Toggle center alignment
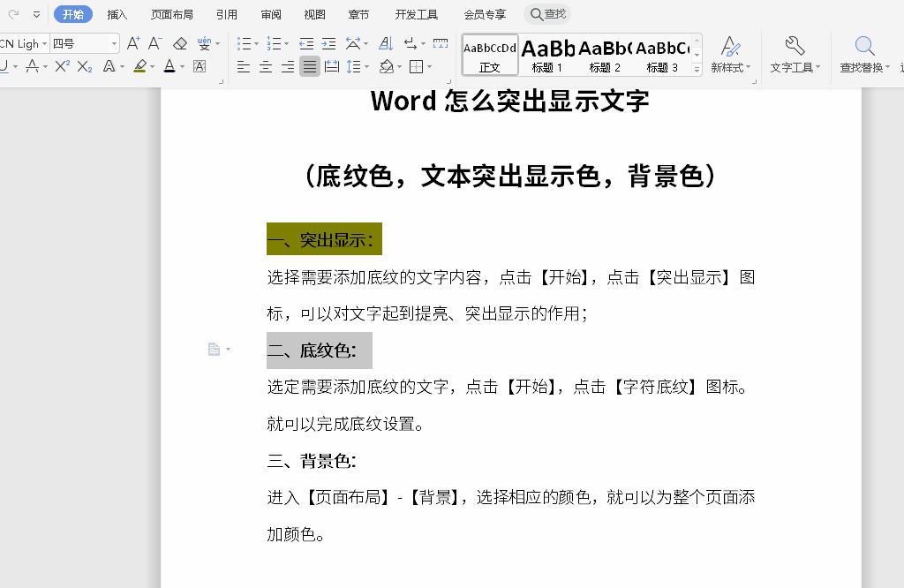Image resolution: width=904 pixels, height=588 pixels. [x=265, y=66]
